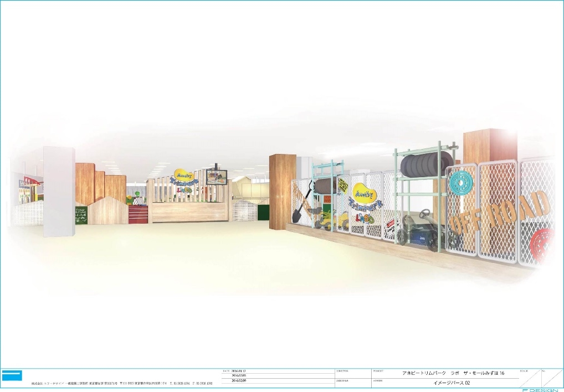Click the white pillar on the left

59,187
